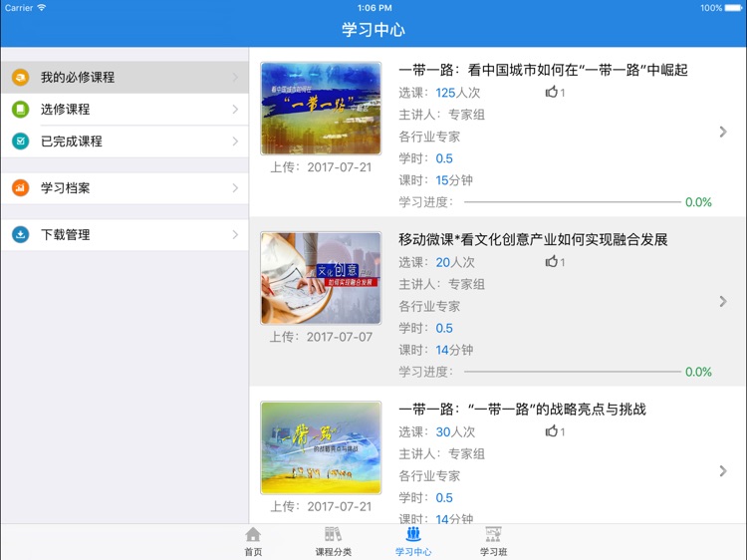Switch to the 学习中心 tab label
The image size is (747, 560).
[413, 552]
